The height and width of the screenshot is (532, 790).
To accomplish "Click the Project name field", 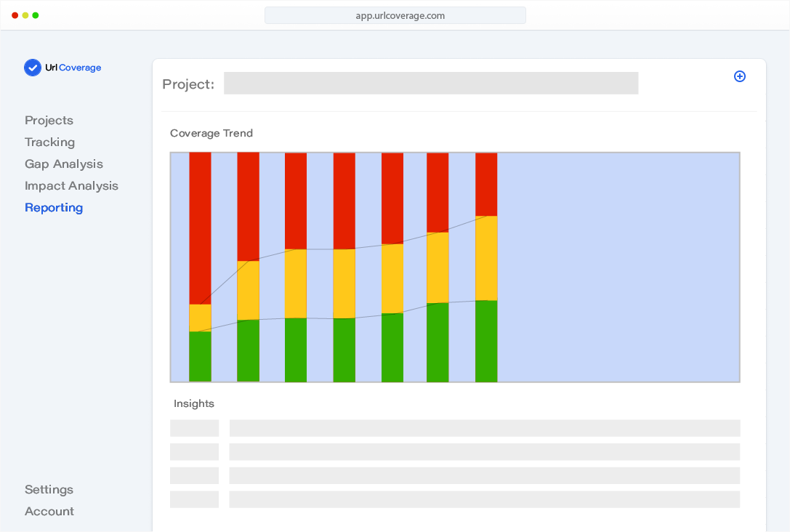I will click(430, 84).
